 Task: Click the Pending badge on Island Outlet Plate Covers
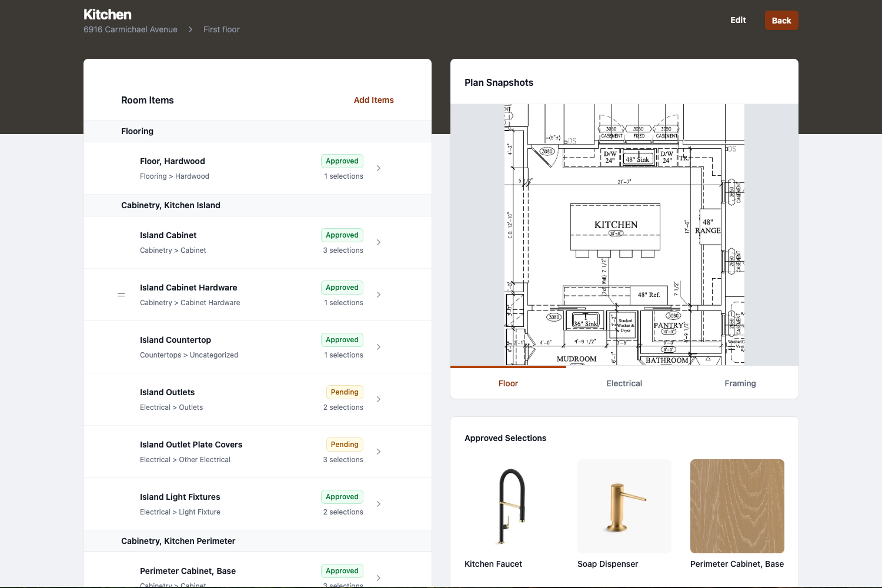pos(345,445)
